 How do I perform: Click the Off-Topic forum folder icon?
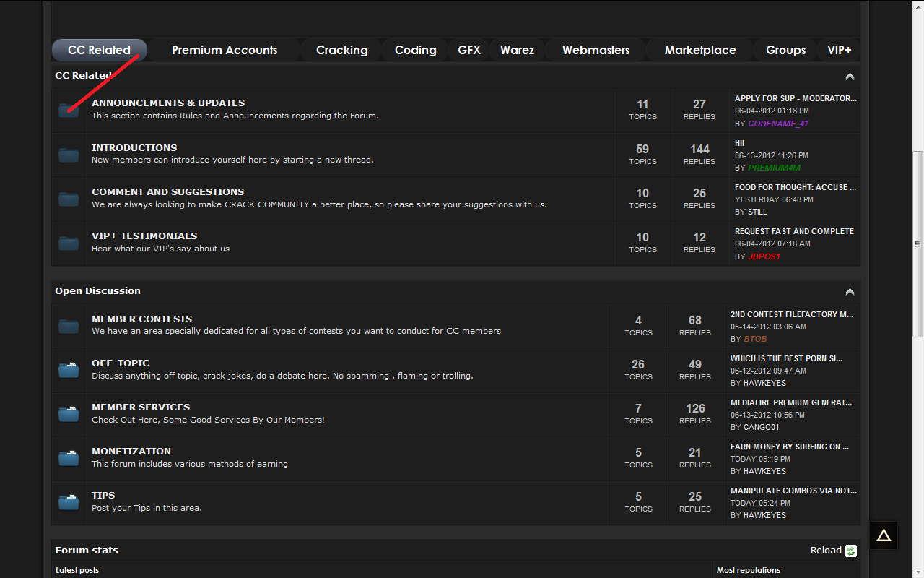69,370
